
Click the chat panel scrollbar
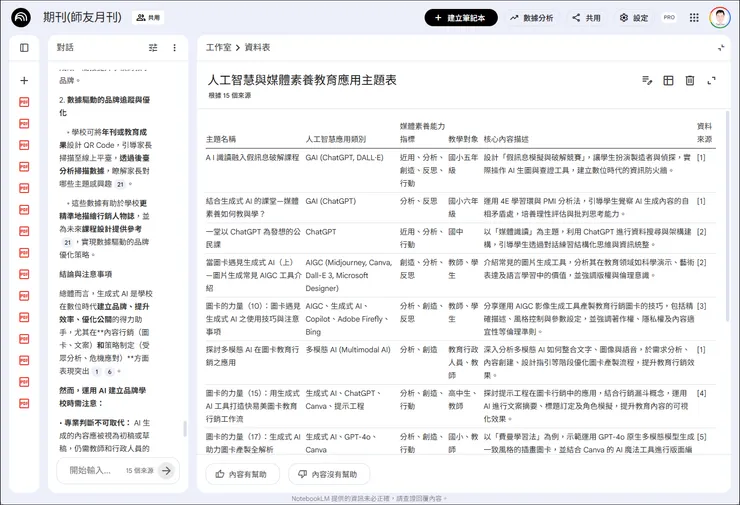coord(185,429)
